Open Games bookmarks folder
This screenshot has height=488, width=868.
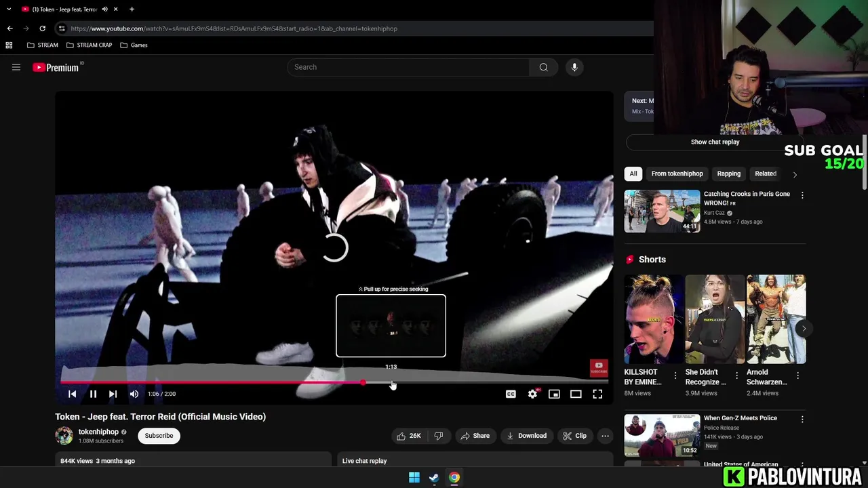click(134, 45)
